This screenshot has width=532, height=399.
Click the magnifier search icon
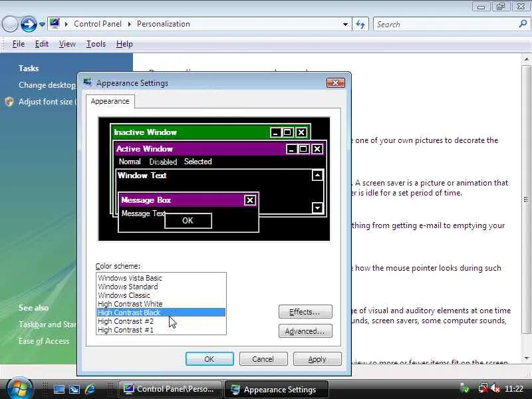click(523, 24)
